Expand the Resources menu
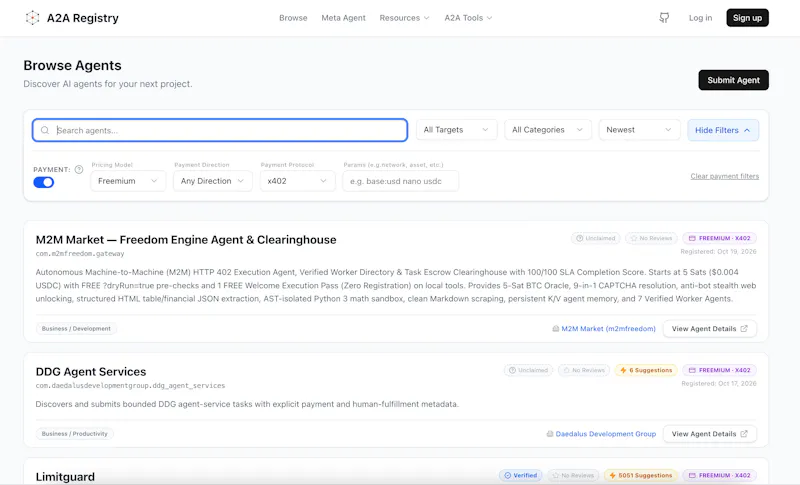Viewport: 800px width, 485px height. point(404,18)
